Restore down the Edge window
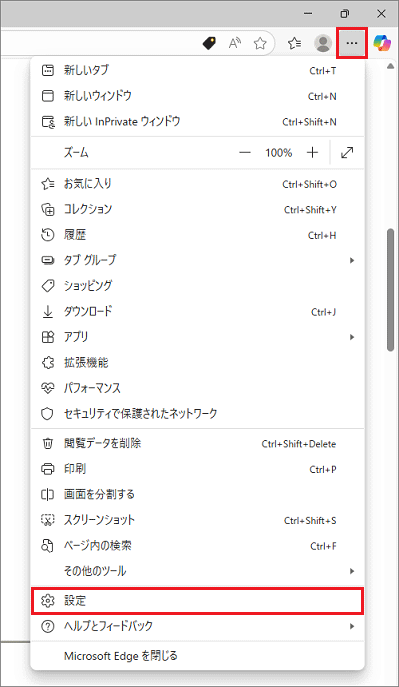Viewport: 399px width, 687px height. tap(345, 14)
